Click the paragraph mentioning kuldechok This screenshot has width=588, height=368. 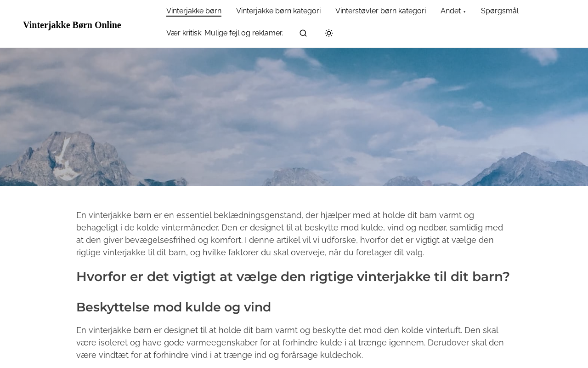(290, 343)
